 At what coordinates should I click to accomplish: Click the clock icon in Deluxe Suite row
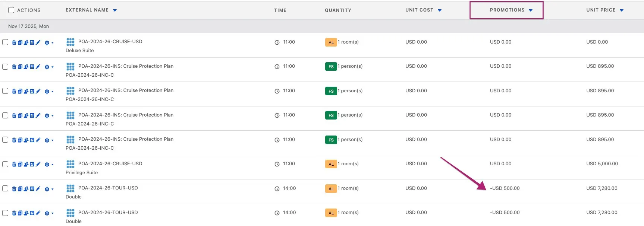coord(277,42)
